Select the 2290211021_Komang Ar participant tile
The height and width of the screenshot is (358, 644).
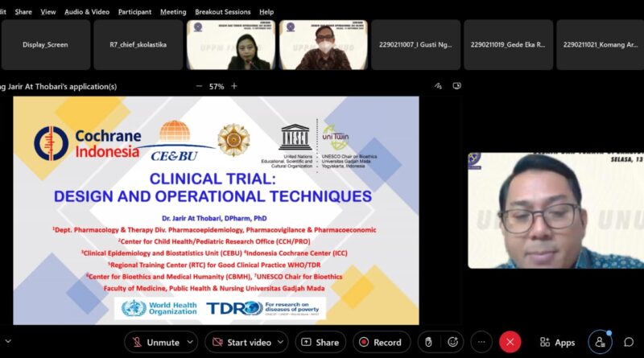pyautogui.click(x=600, y=45)
